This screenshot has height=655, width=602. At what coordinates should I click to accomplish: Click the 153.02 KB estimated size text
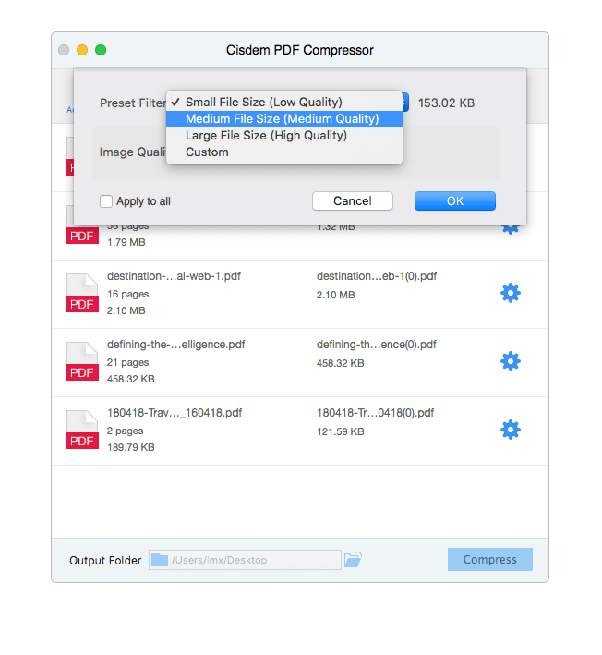[x=447, y=103]
